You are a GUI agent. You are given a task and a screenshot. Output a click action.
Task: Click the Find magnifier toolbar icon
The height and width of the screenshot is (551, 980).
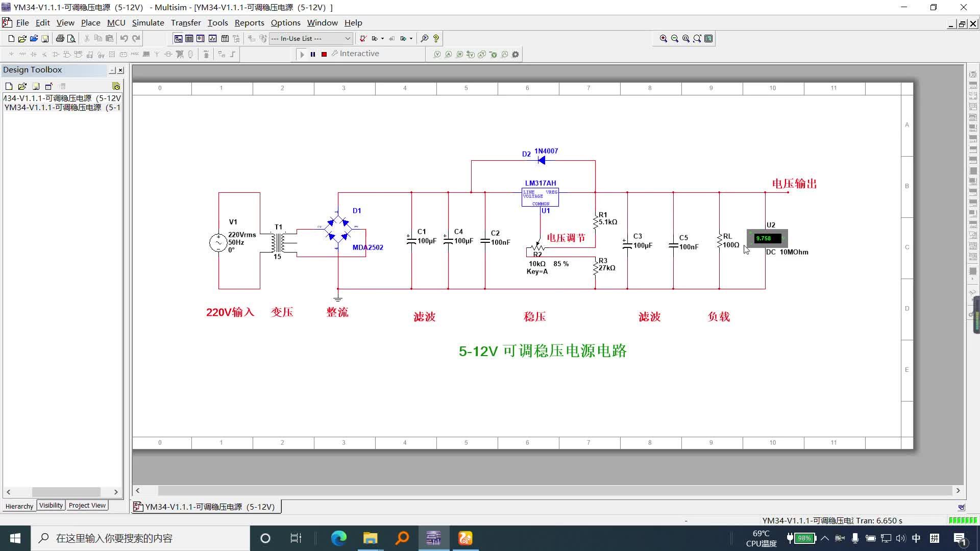pyautogui.click(x=424, y=38)
